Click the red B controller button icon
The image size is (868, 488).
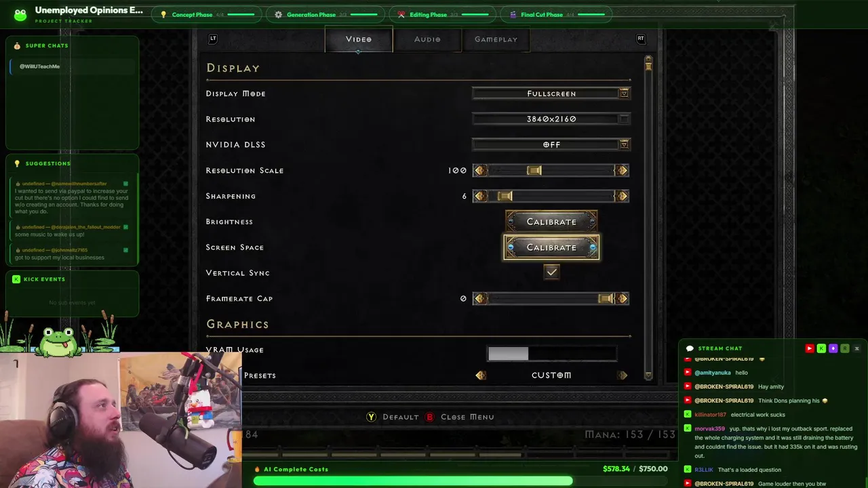429,417
